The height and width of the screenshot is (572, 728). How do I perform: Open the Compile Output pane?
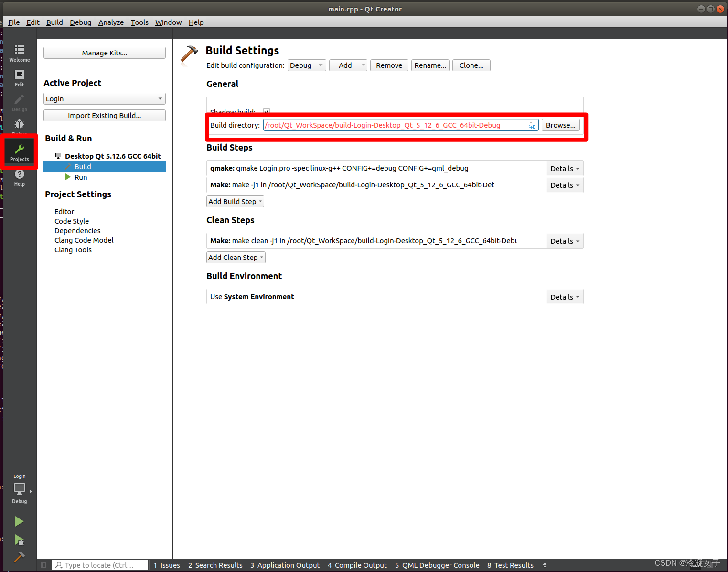click(x=357, y=565)
